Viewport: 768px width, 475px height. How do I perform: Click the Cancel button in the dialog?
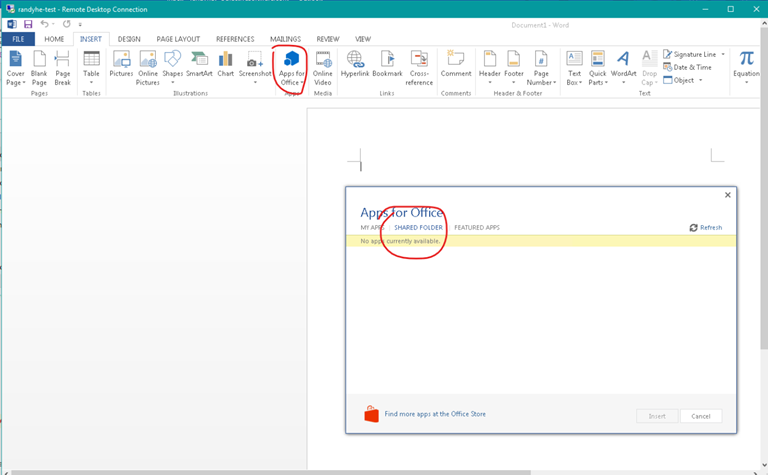(x=701, y=416)
